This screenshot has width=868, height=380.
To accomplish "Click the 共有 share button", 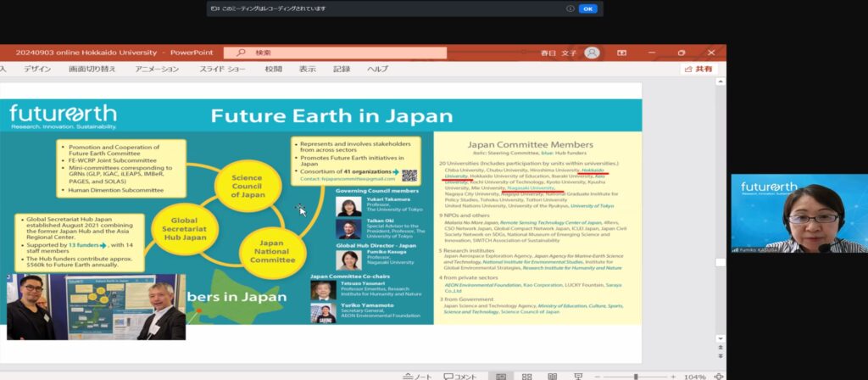I will point(698,70).
